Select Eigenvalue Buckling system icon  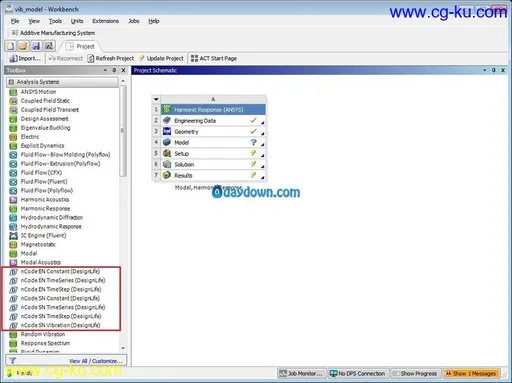tap(13, 128)
